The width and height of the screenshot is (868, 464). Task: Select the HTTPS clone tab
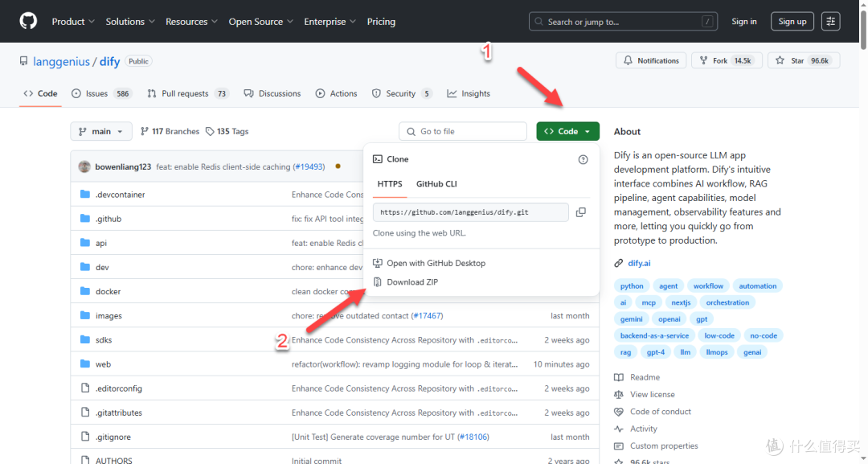point(390,184)
